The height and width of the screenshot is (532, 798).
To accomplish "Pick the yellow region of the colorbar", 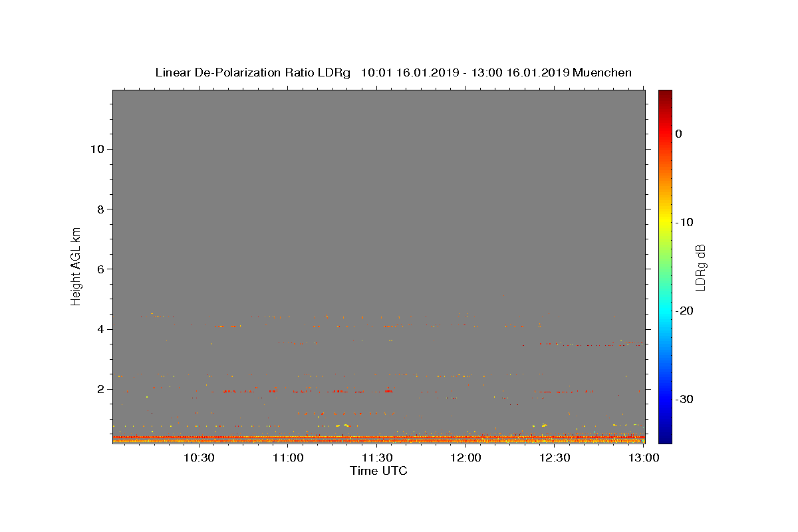I will point(665,219).
